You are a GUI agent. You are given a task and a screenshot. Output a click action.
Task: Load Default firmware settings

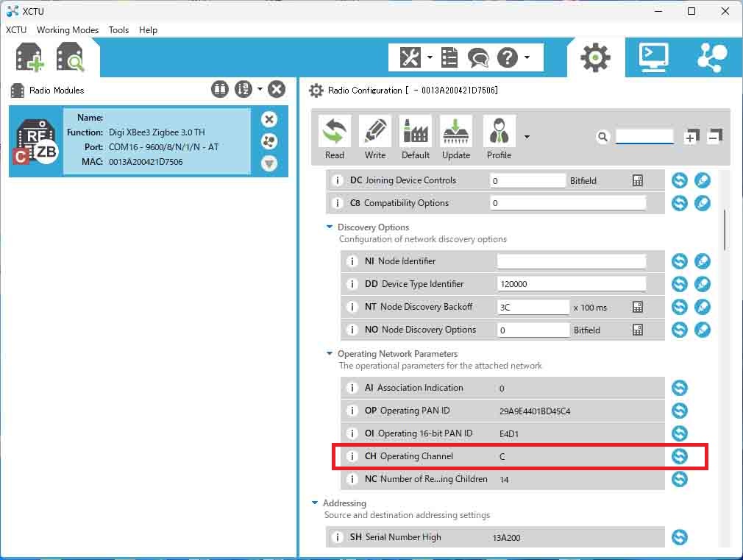pos(416,138)
